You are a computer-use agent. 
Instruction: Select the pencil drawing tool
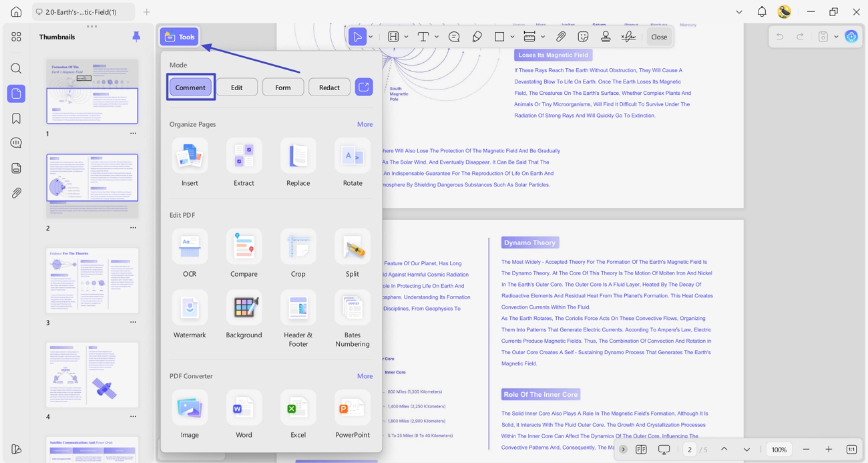pos(477,37)
